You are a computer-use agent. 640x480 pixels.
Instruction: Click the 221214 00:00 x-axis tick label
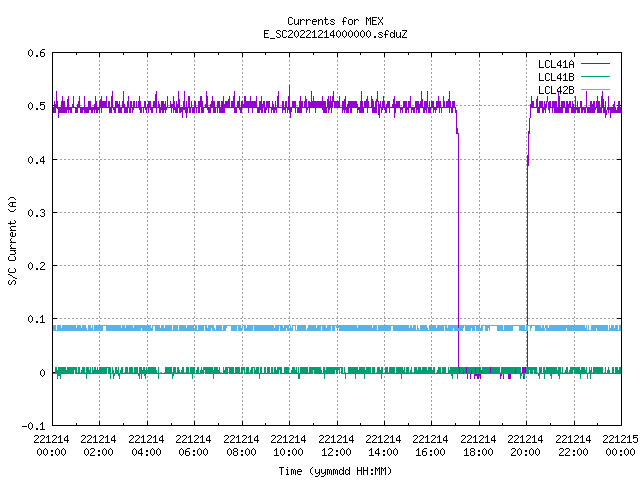click(51, 446)
